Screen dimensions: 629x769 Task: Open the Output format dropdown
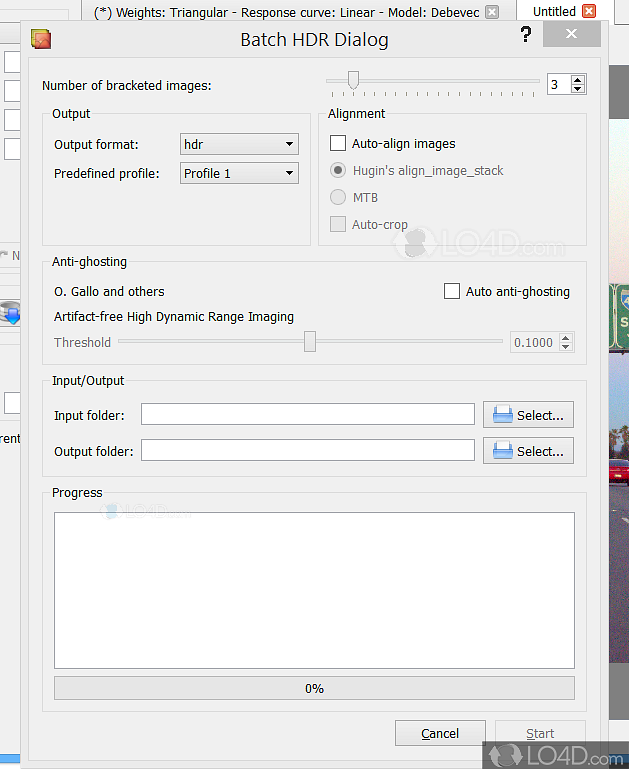240,145
